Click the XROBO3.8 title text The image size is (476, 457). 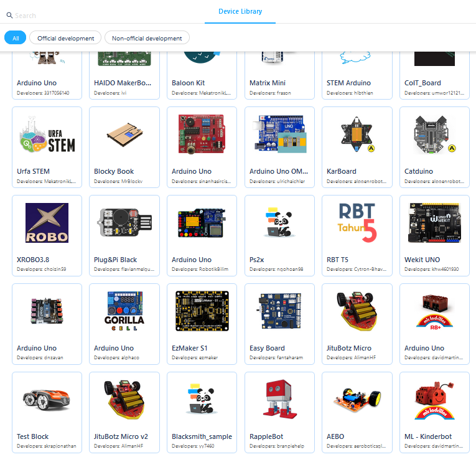33,260
